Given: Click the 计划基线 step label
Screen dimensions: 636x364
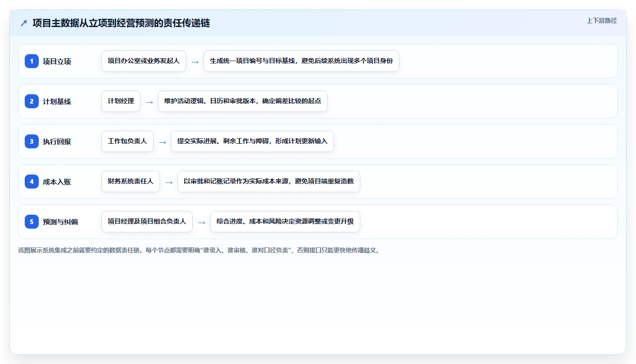Looking at the screenshot, I should [x=57, y=102].
